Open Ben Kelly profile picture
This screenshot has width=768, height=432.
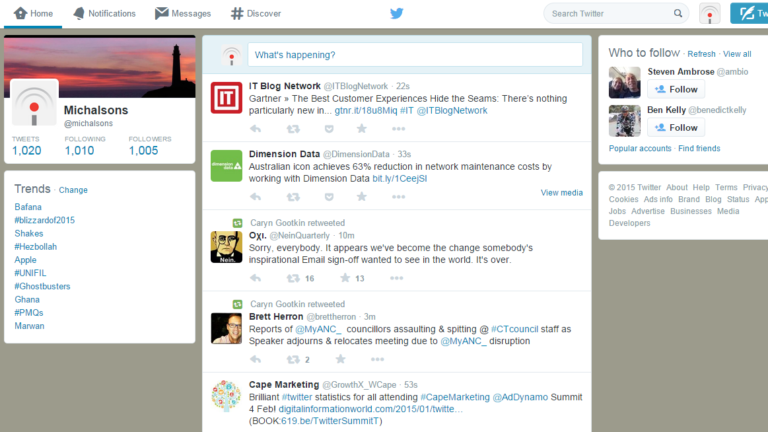pos(624,120)
